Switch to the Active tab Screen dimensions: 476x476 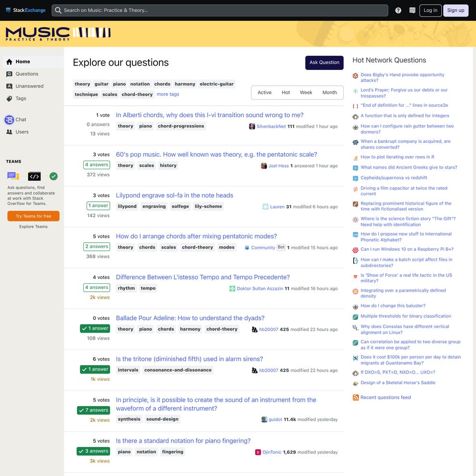click(x=264, y=93)
